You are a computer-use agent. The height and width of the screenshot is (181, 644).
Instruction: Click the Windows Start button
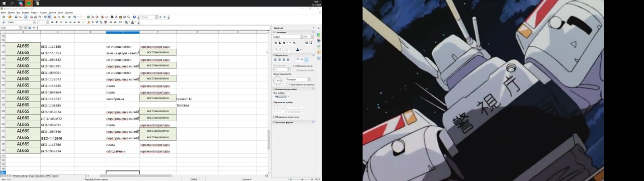pyautogui.click(x=4, y=3)
